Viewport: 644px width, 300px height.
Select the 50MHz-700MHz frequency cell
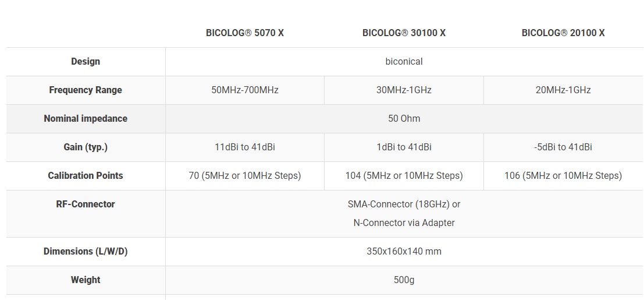[244, 90]
